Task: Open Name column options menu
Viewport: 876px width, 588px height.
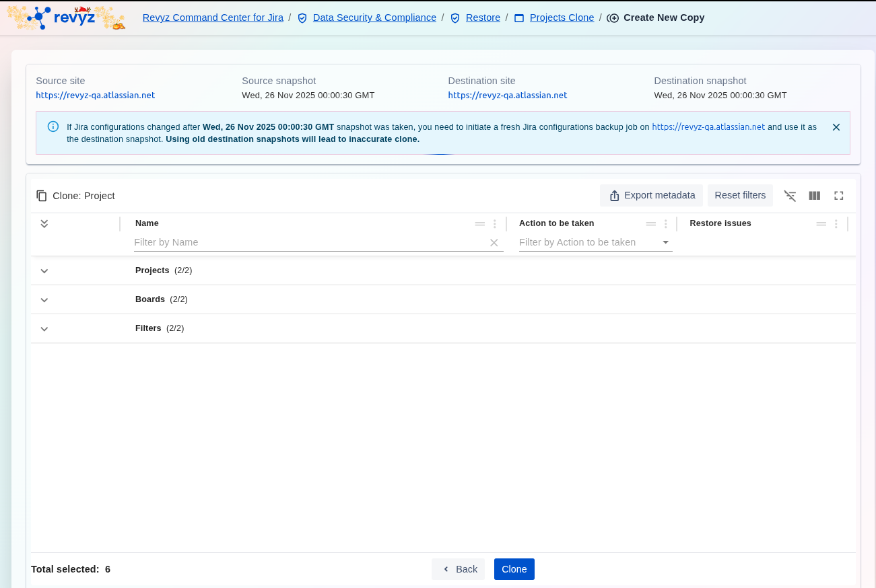Action: (495, 224)
